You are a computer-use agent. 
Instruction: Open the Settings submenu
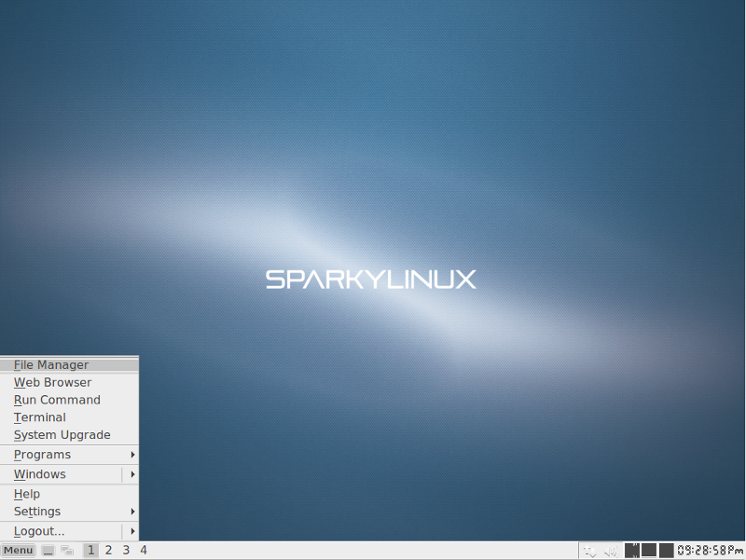tap(69, 512)
